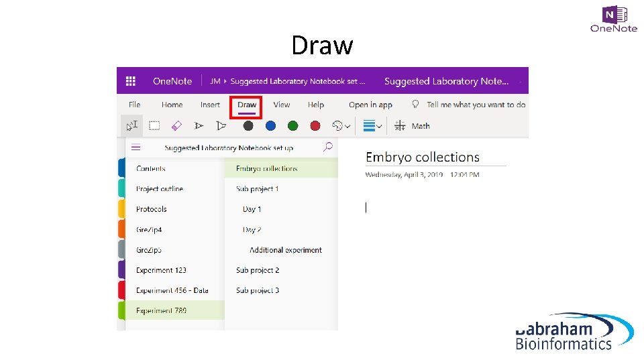Click the page time 12:04 PM
This screenshot has height=362, width=644.
464,174
